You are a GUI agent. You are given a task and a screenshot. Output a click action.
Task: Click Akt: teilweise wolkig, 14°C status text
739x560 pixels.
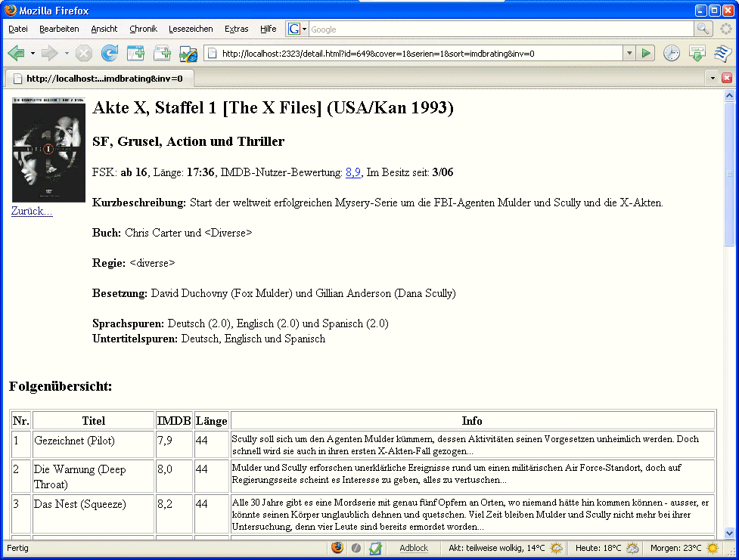pos(496,548)
